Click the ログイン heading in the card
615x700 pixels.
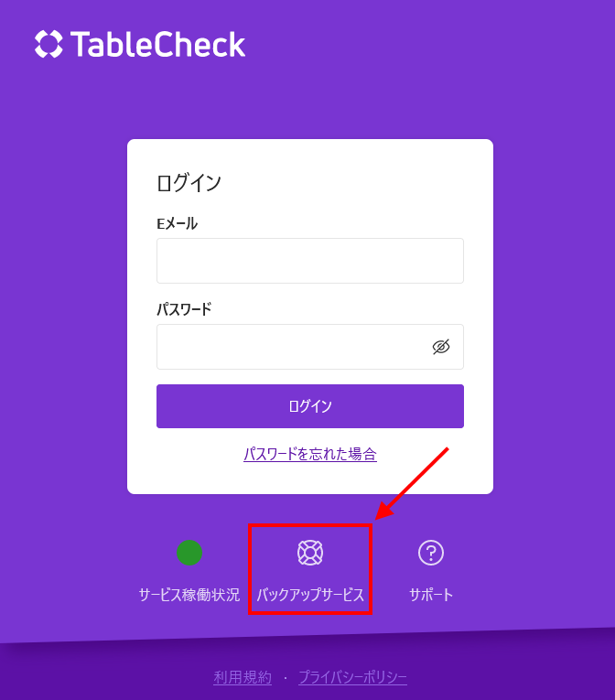pyautogui.click(x=189, y=183)
